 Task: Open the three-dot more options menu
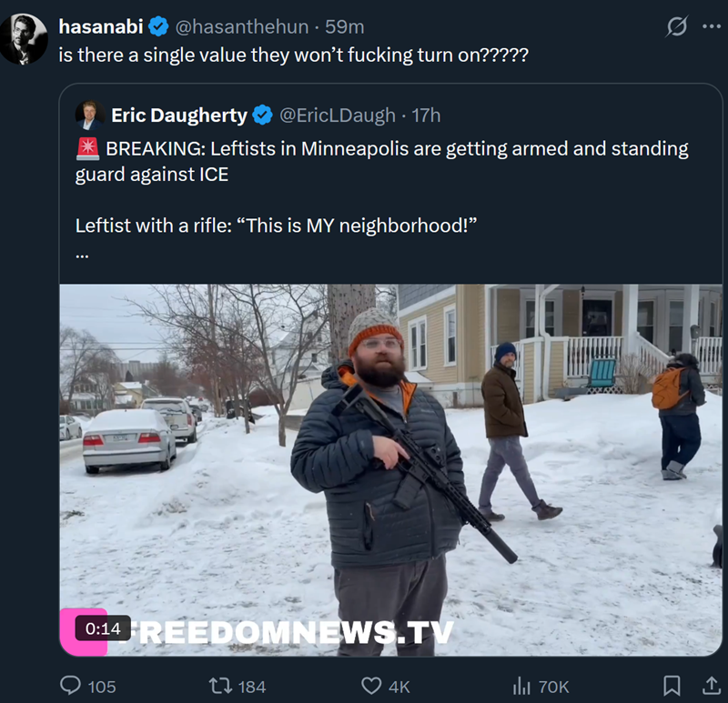(712, 26)
